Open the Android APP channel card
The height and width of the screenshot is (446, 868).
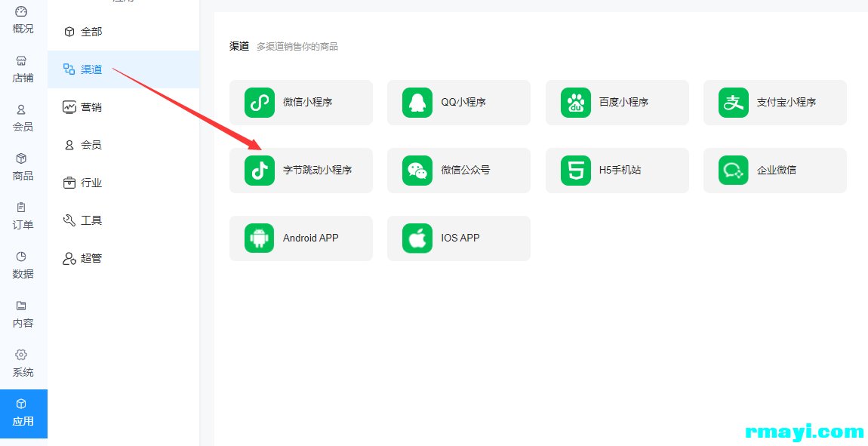pyautogui.click(x=301, y=238)
